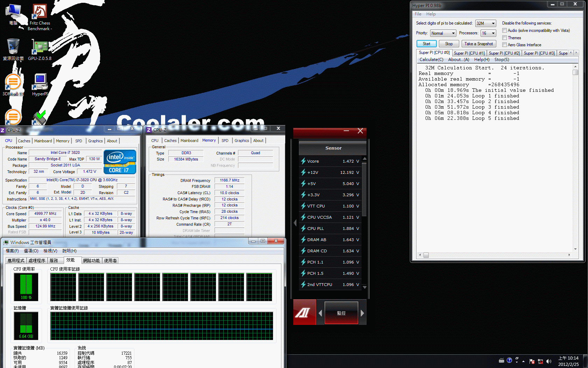
Task: Click the Start button in Hyper PI
Action: [426, 44]
